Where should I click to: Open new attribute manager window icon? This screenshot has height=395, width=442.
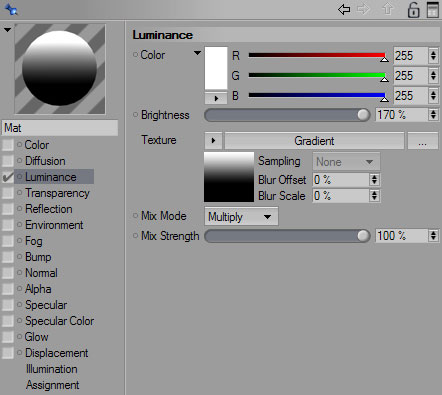tap(433, 10)
